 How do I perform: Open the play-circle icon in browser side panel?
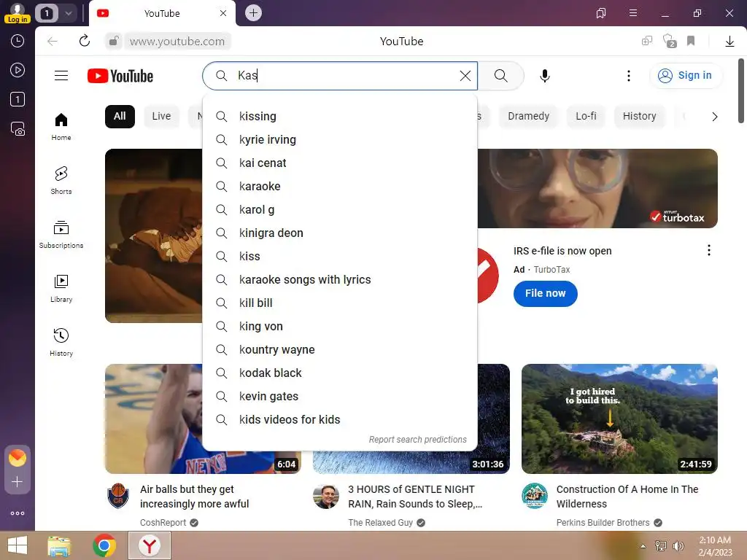tap(18, 70)
